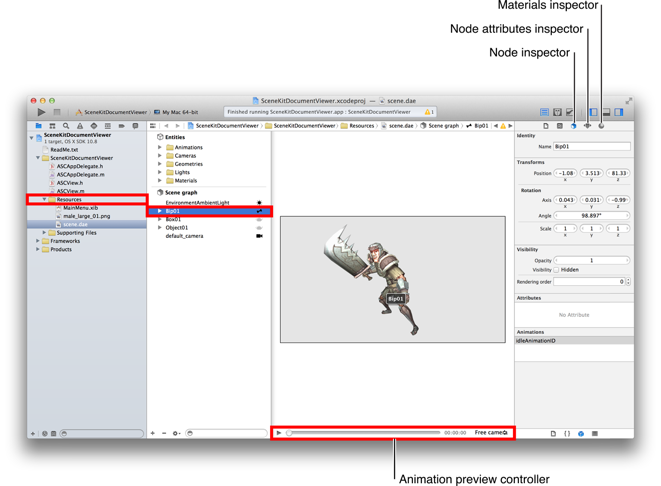Show the Media library icon
Screen dimensions: 661x486
click(595, 433)
